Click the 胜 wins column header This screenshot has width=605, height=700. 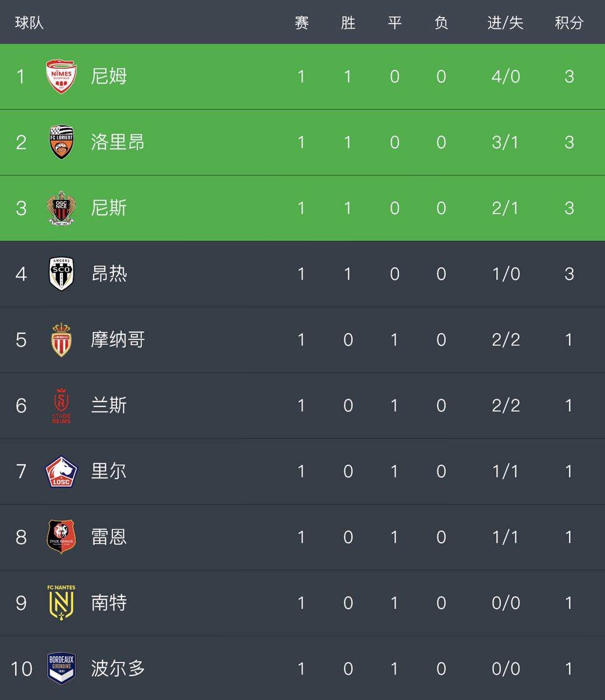(x=348, y=23)
